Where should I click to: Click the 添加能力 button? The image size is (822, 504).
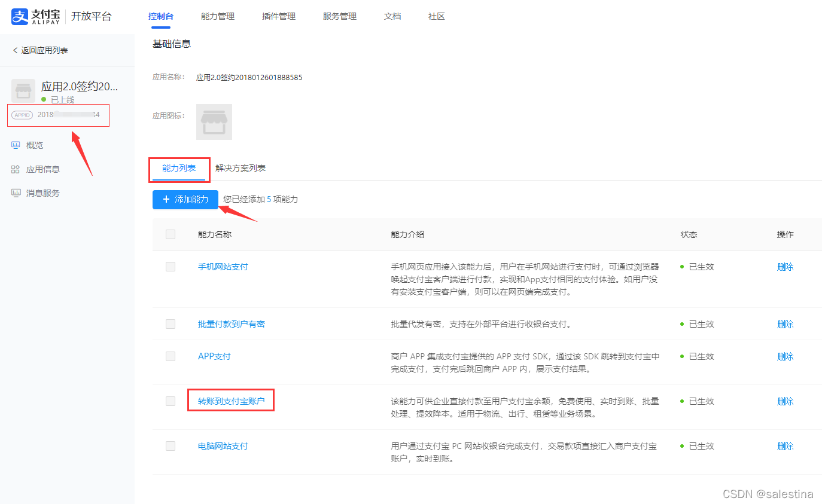(x=185, y=199)
